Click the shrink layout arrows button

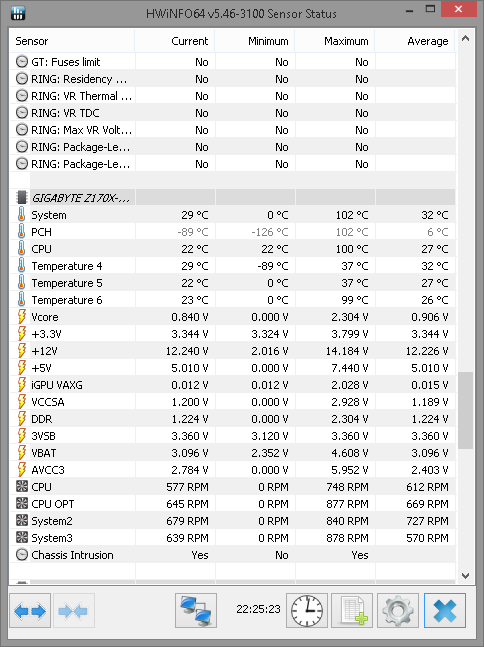pos(73,610)
